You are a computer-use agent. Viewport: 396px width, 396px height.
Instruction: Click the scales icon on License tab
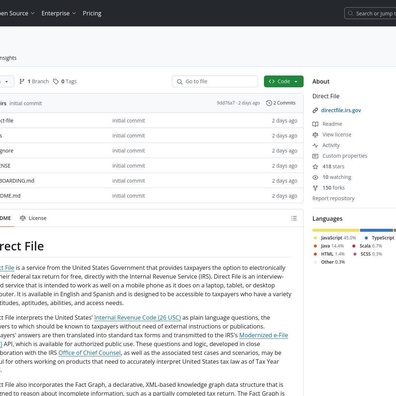tap(23, 218)
